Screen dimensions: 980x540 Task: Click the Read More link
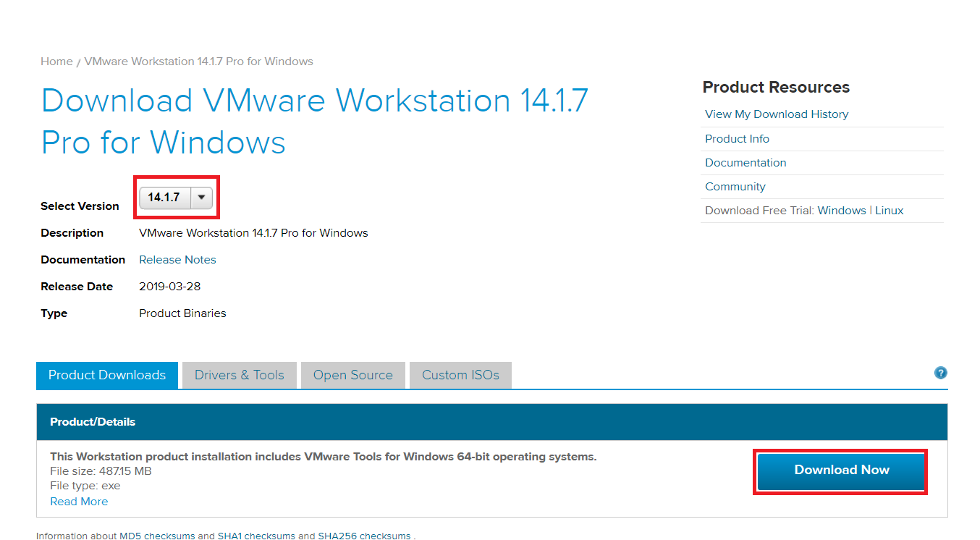79,502
